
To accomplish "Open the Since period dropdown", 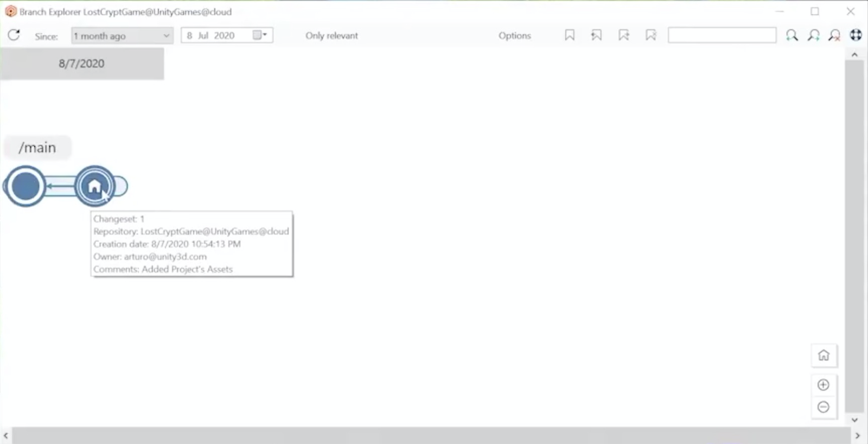I will [122, 36].
